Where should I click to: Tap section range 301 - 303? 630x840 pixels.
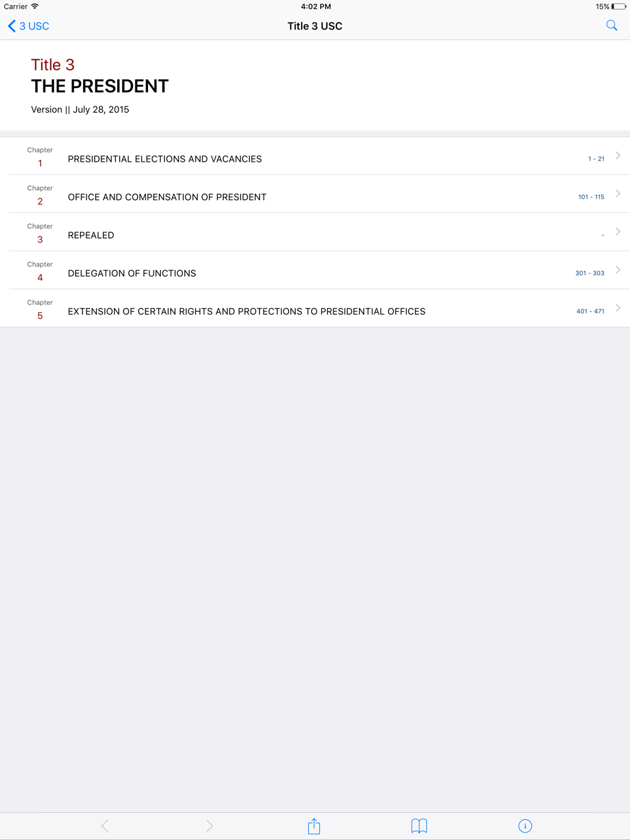coord(590,273)
